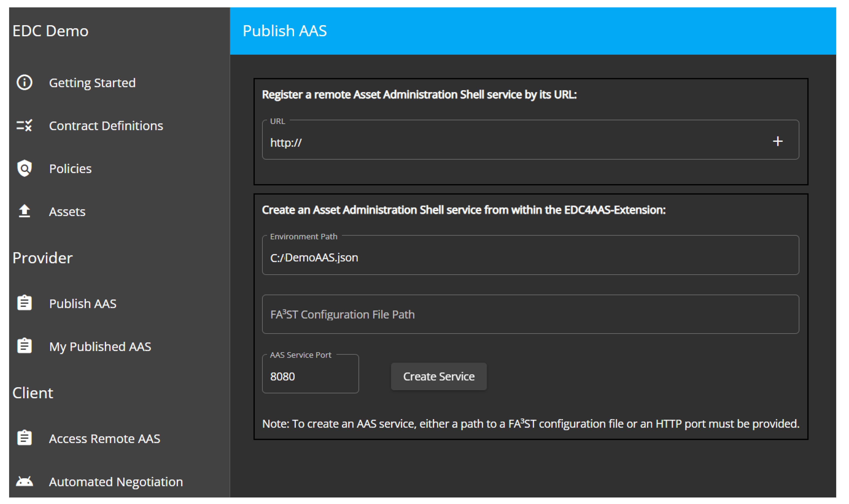Open Access Remote AAS under Client
Image resolution: width=849 pixels, height=504 pixels.
click(104, 438)
